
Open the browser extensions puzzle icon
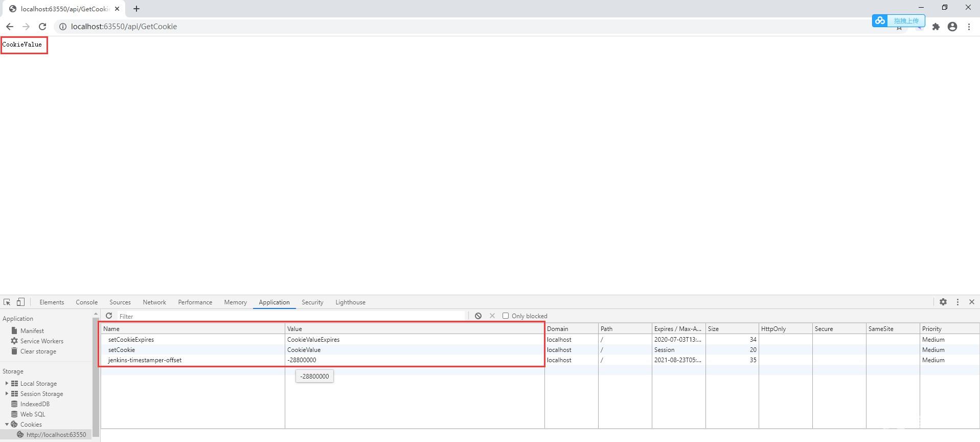pyautogui.click(x=936, y=27)
